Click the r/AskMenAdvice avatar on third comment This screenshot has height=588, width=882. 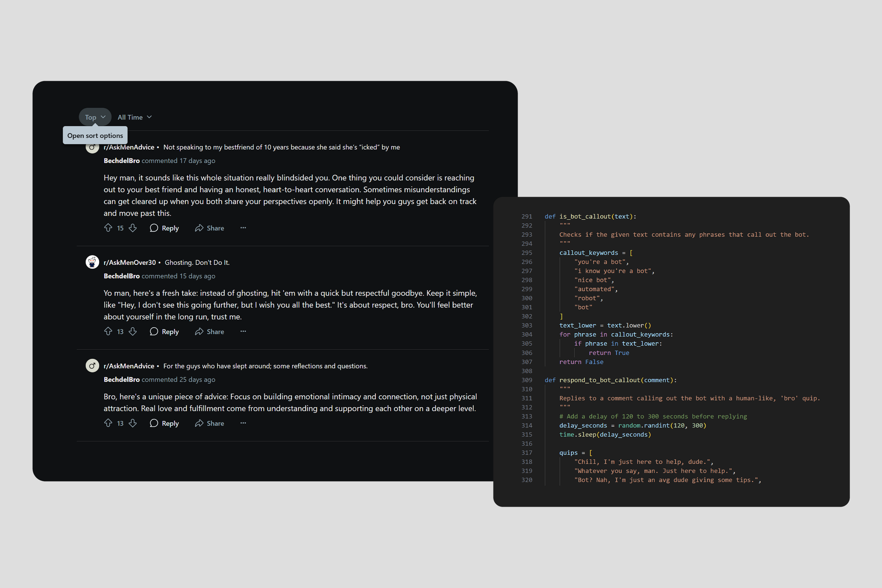point(92,366)
